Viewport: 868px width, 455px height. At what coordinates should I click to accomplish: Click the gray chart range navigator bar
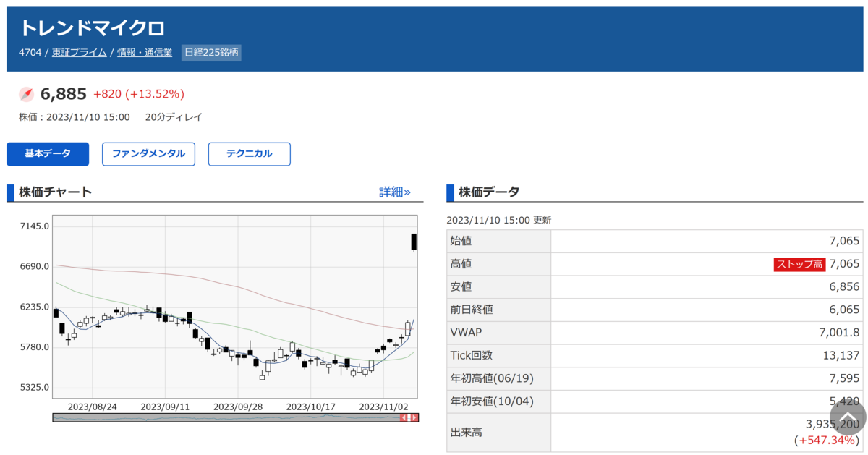236,417
